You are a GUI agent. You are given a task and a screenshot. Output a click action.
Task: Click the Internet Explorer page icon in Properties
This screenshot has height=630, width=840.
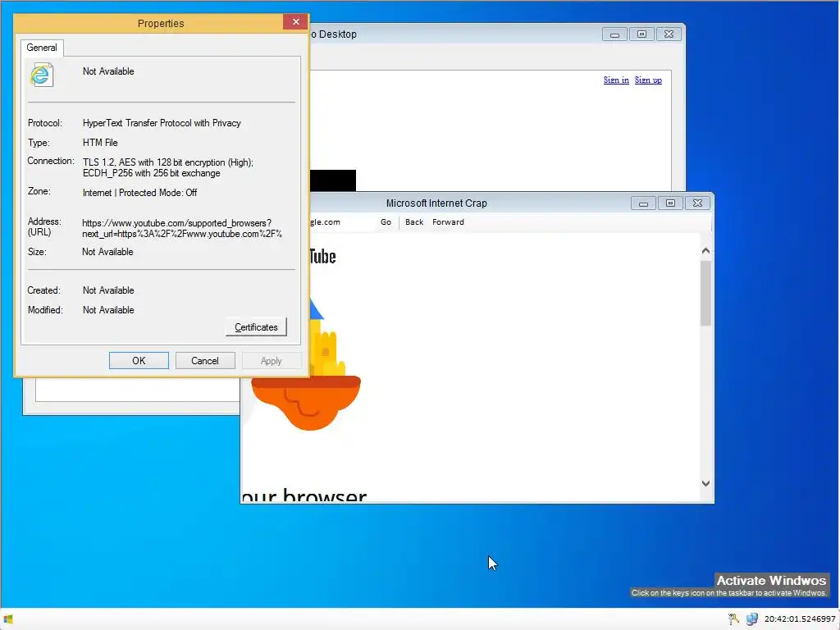[x=41, y=75]
